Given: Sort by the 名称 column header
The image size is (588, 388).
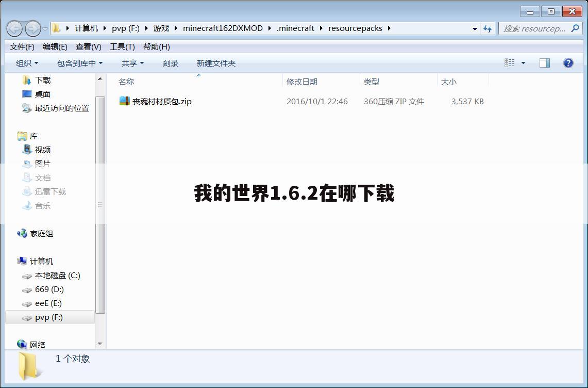Looking at the screenshot, I should tap(126, 82).
